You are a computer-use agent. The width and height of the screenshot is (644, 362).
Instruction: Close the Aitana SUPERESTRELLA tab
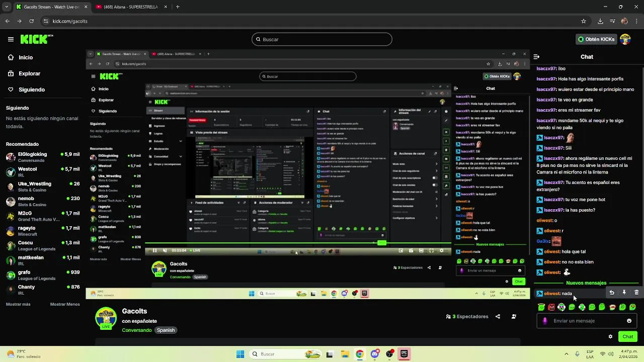pyautogui.click(x=166, y=7)
